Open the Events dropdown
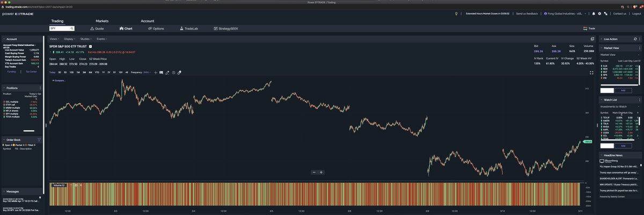Viewport: 644px width, 215px height. click(x=102, y=39)
